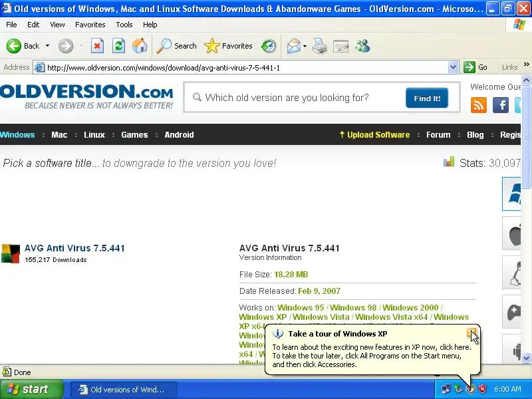The width and height of the screenshot is (532, 399).
Task: Open the Search pane in toolbar
Action: [176, 46]
